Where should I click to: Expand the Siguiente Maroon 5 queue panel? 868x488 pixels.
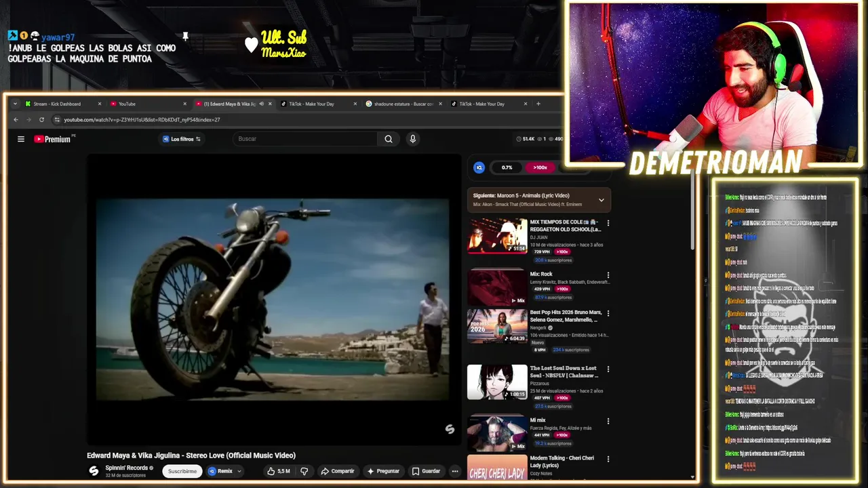pyautogui.click(x=601, y=200)
